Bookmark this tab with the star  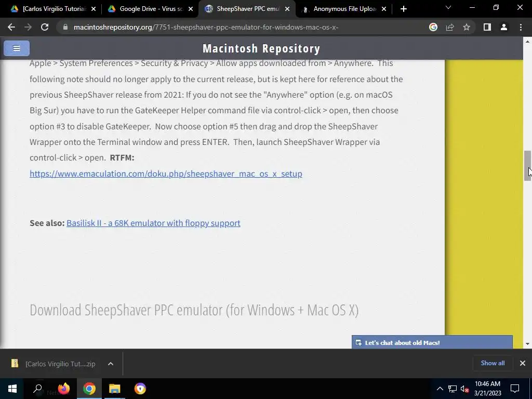tap(467, 27)
